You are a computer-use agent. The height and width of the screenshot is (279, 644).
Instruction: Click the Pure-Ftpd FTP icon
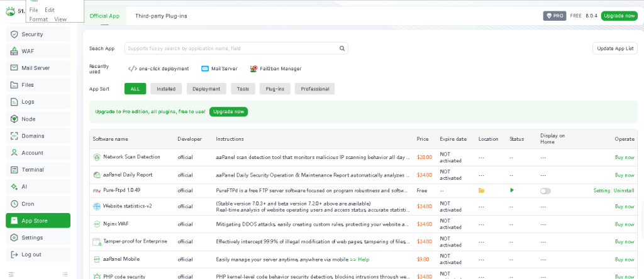tap(97, 191)
